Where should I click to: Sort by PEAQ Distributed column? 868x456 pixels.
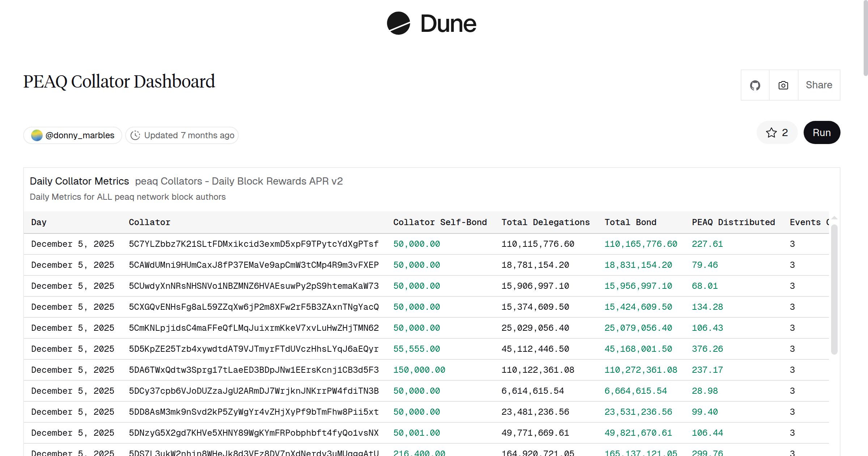pos(733,222)
